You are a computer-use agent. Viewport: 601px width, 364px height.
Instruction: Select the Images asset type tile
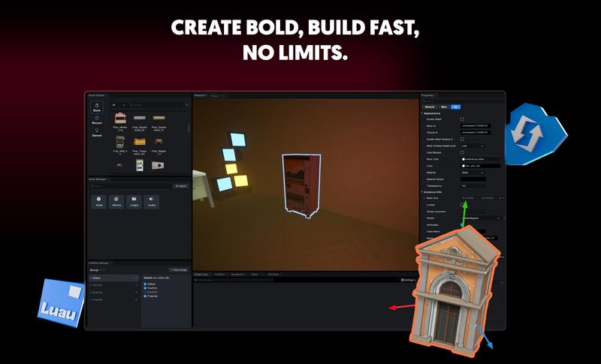[134, 201]
